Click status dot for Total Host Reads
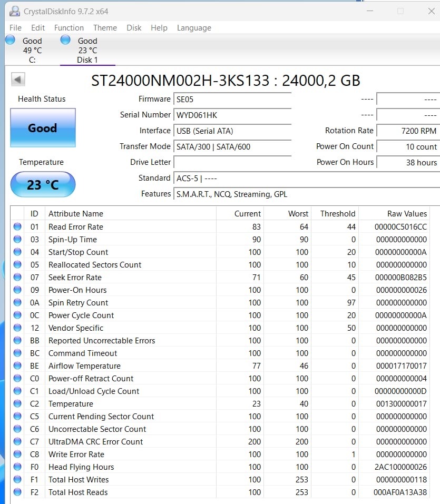Screen dimensions: 440x504 pyautogui.click(x=17, y=492)
